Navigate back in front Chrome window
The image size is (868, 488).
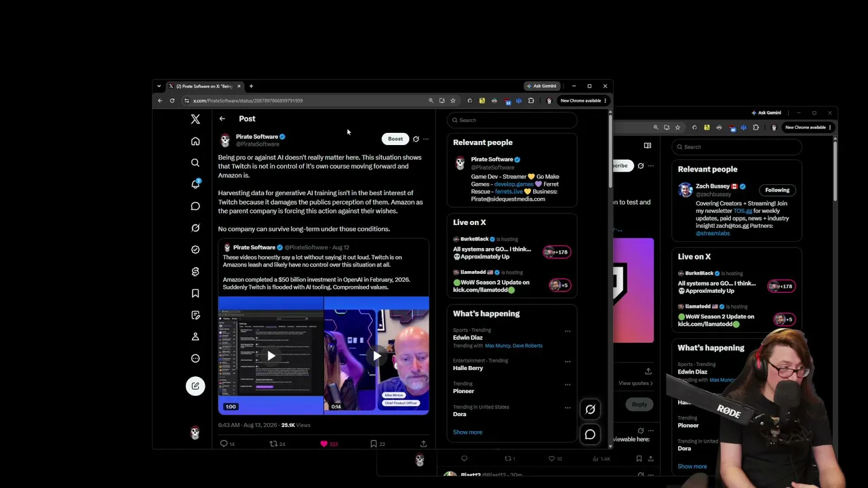coord(160,100)
